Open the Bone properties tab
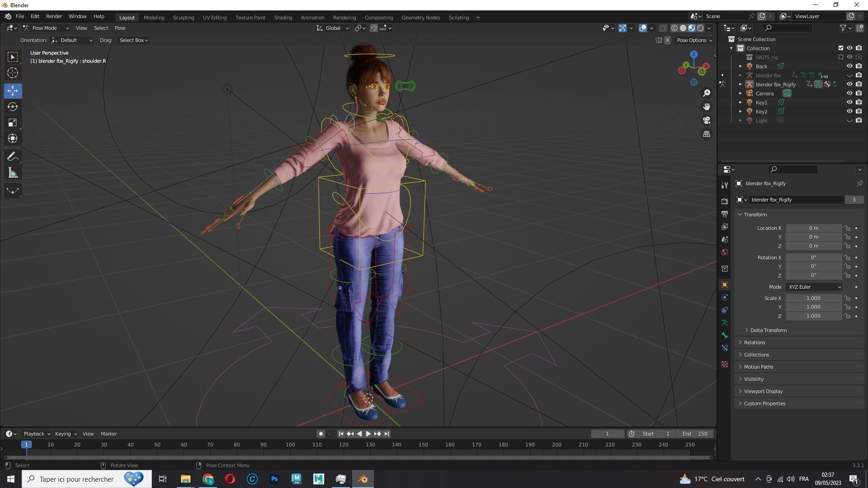 725,335
